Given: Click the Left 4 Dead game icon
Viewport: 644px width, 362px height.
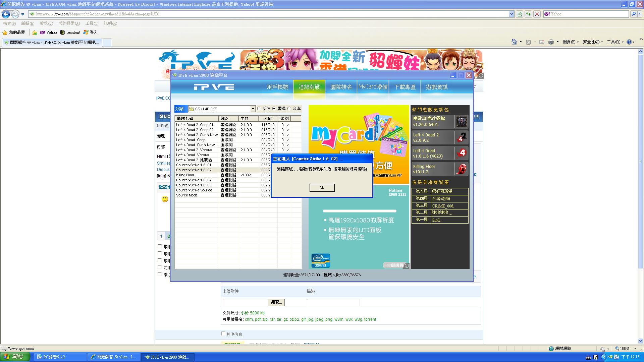Looking at the screenshot, I should click(x=462, y=153).
